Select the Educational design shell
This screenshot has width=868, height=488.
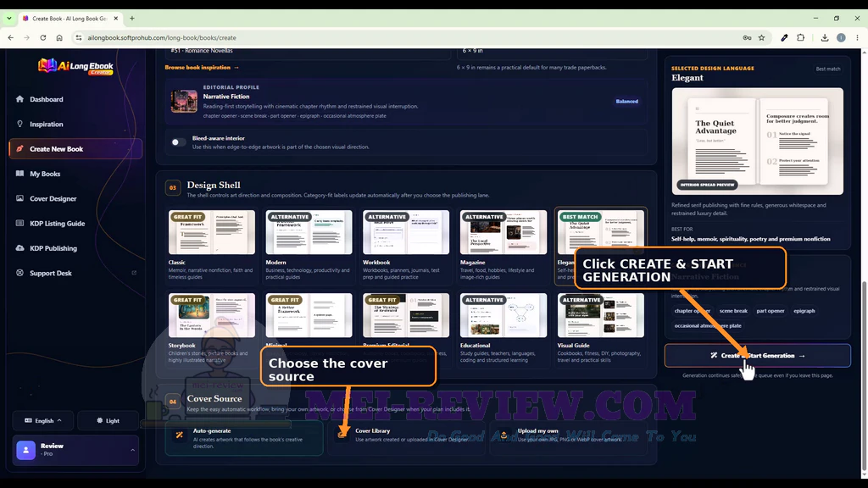click(x=504, y=328)
